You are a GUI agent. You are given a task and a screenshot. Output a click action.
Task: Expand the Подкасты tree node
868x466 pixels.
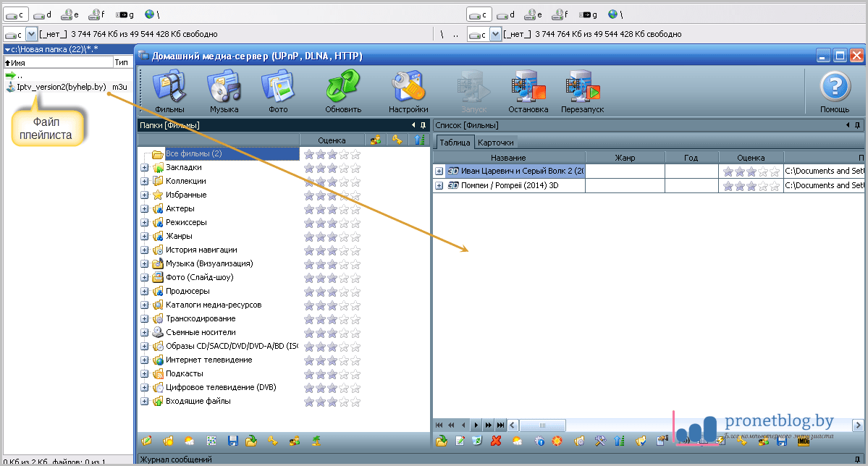point(145,374)
